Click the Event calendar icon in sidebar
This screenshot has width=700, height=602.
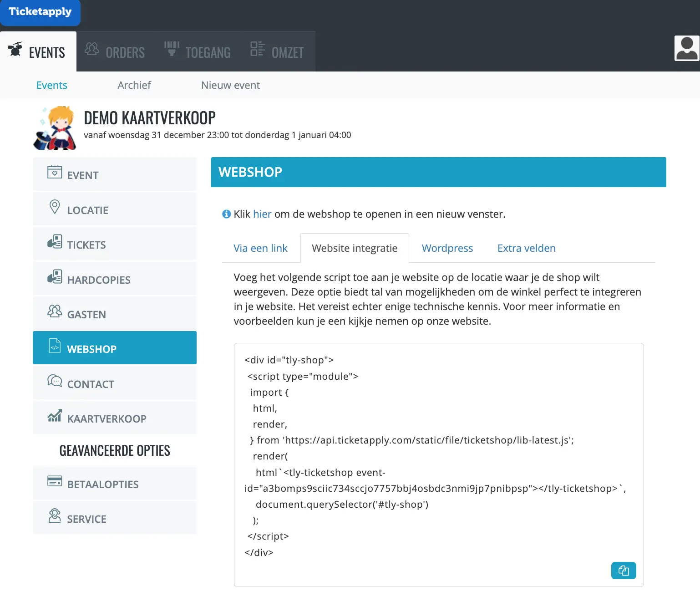click(x=55, y=172)
